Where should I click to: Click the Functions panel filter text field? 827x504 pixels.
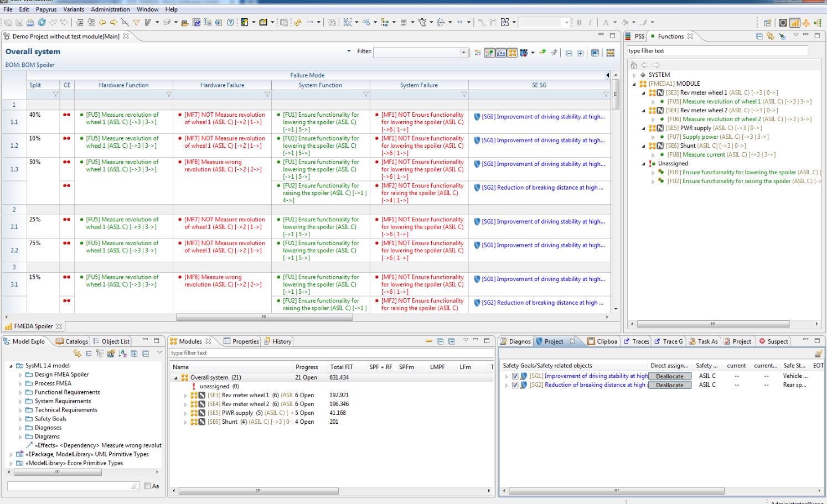pyautogui.click(x=717, y=51)
